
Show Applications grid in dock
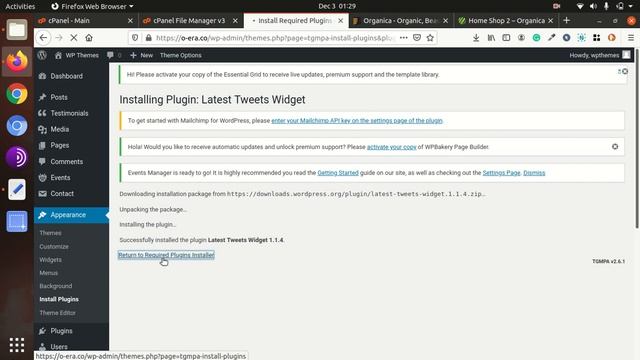tap(17, 345)
